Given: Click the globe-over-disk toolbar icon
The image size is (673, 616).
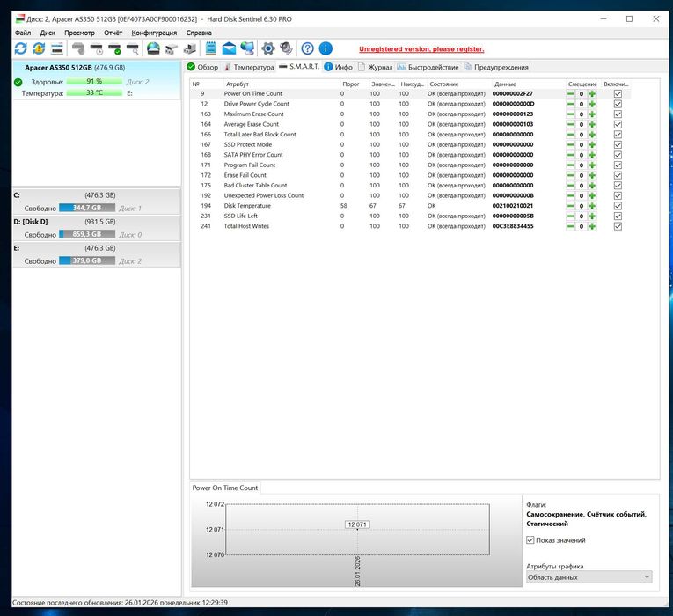Looking at the screenshot, I should click(153, 48).
